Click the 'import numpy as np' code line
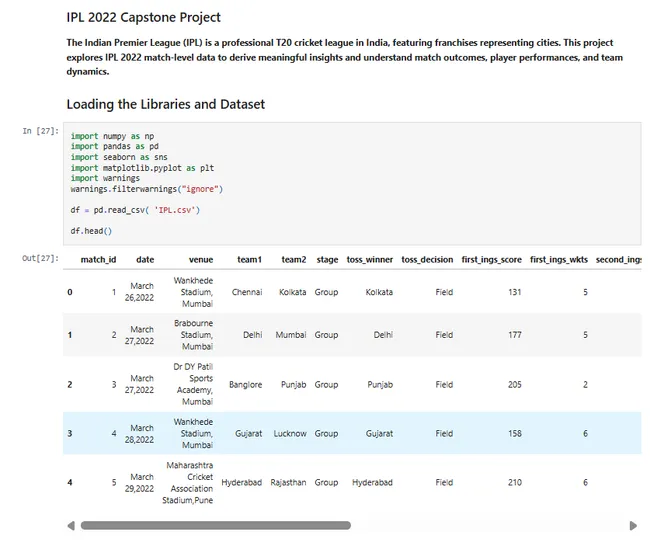650x546 pixels. pyautogui.click(x=112, y=136)
